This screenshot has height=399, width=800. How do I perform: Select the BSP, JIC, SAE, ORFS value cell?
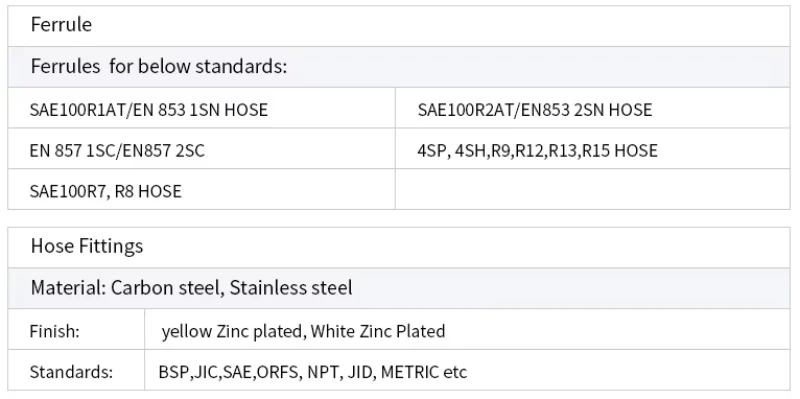point(467,370)
